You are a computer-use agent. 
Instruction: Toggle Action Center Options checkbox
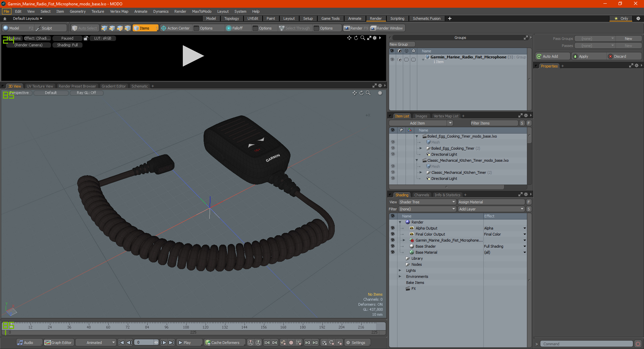click(x=196, y=28)
